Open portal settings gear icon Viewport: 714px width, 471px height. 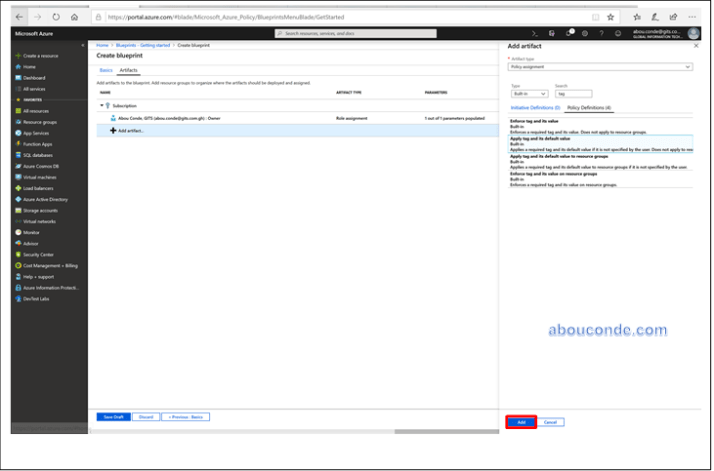pos(586,33)
